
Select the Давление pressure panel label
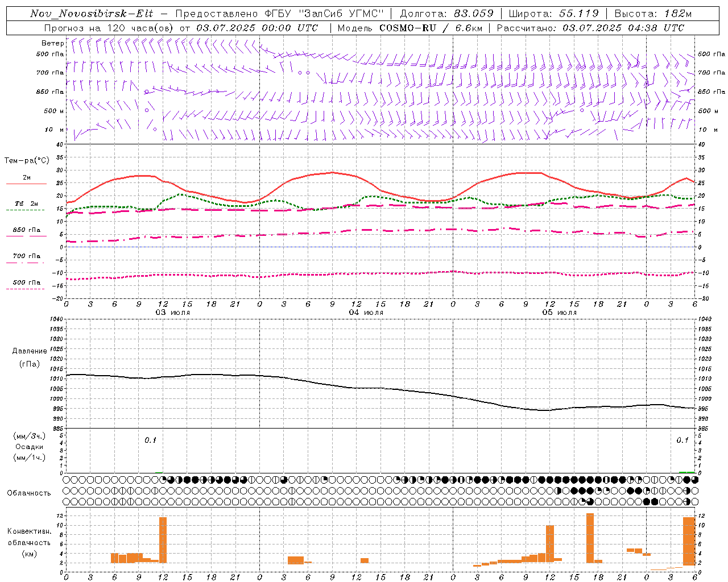30,351
